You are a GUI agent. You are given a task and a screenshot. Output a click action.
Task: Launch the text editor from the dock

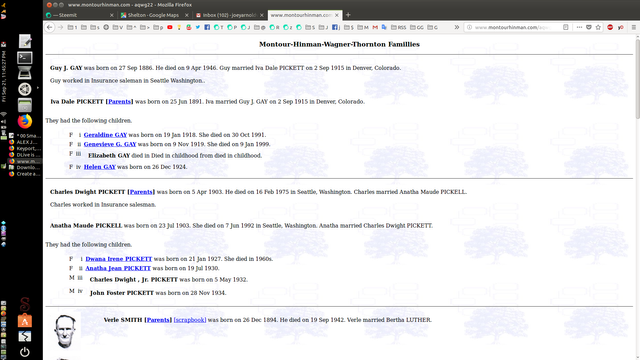coord(25,41)
